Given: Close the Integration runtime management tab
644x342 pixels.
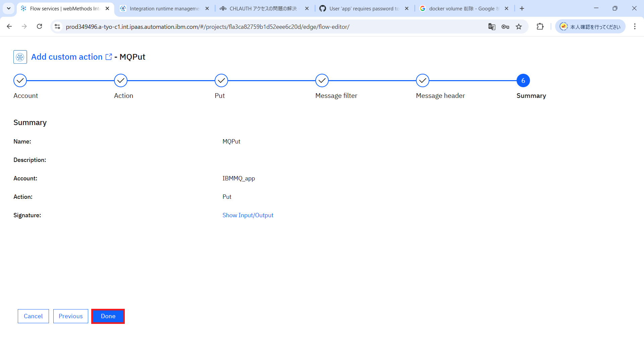Looking at the screenshot, I should tap(207, 8).
